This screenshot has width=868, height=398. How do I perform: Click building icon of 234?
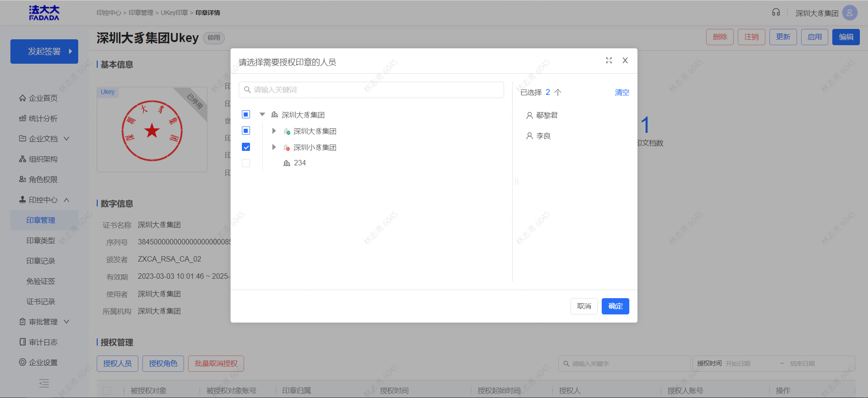point(287,163)
